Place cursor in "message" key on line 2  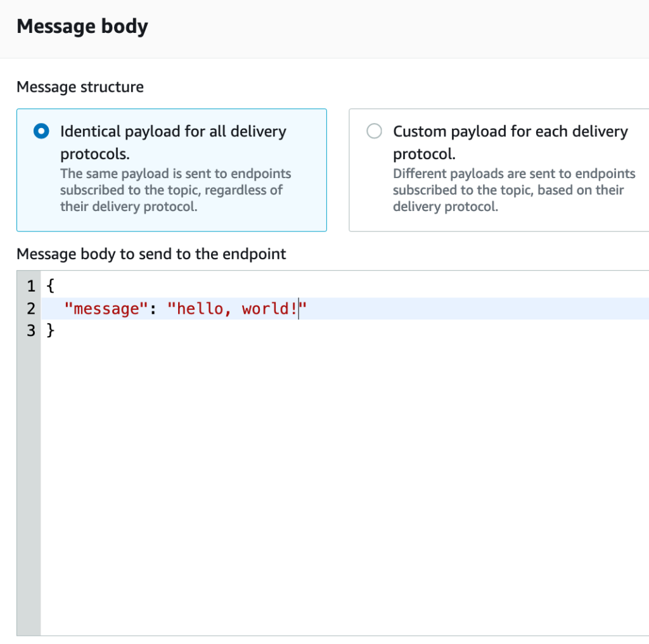pyautogui.click(x=106, y=309)
